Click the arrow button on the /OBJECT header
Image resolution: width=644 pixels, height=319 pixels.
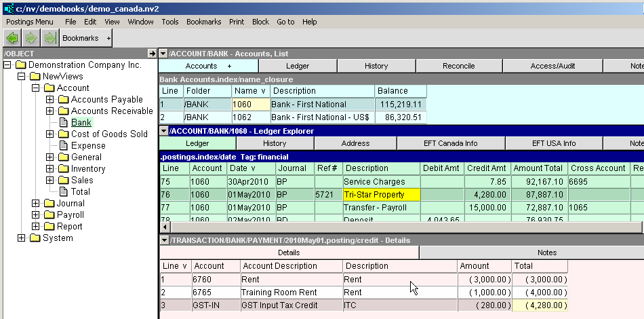click(152, 54)
